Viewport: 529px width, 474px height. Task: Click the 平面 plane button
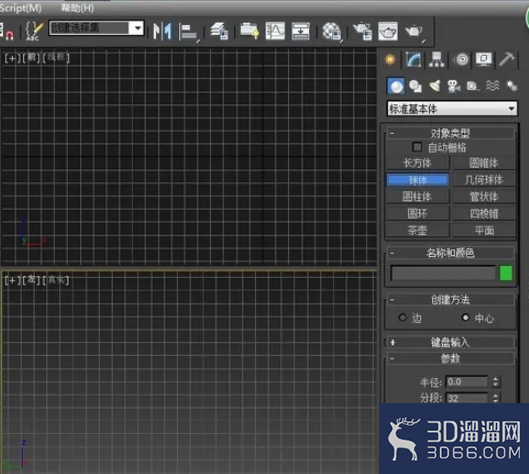(x=484, y=231)
